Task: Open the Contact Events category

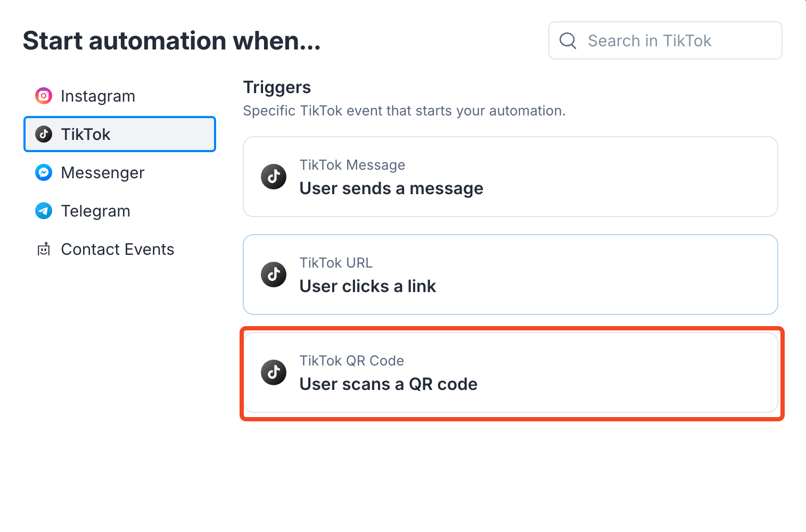Action: point(118,250)
